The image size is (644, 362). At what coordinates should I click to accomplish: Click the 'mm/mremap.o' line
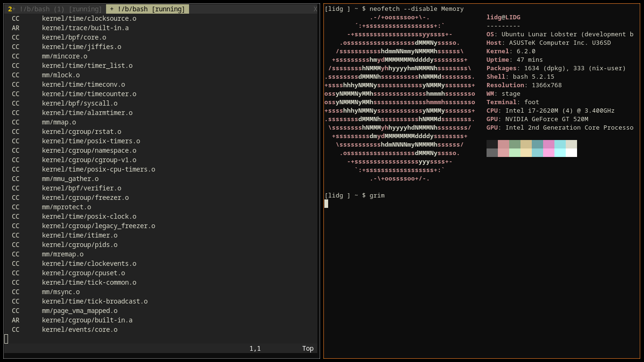[x=63, y=254]
